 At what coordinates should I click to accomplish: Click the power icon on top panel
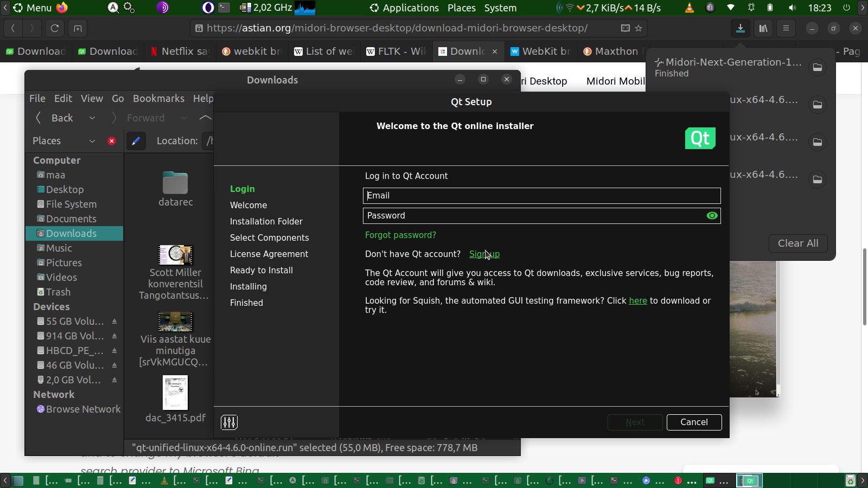coord(846,8)
